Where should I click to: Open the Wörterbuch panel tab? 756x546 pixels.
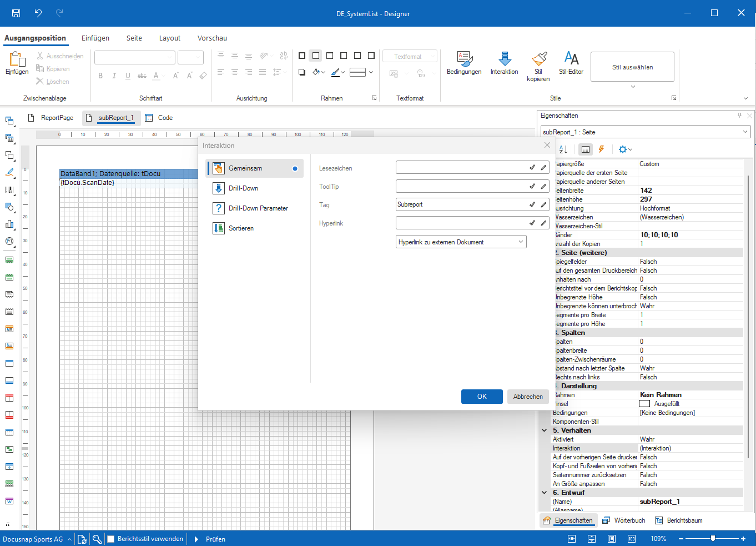click(x=623, y=520)
